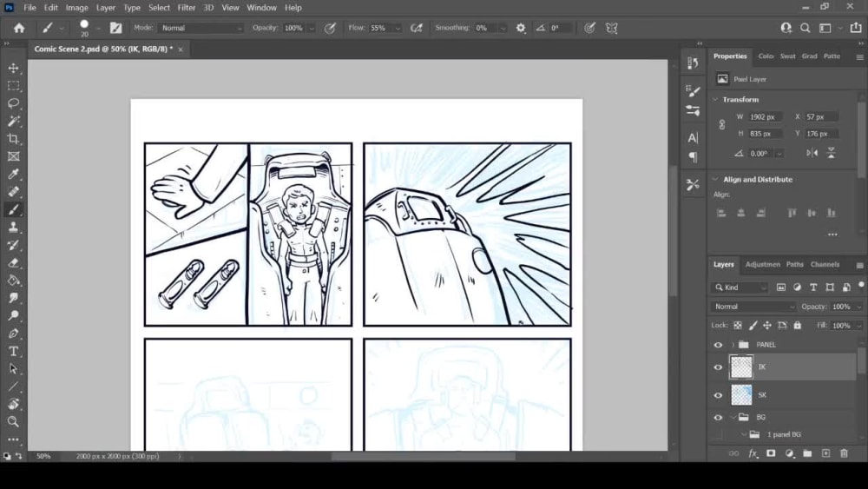Screen dimensions: 868x489
Task: Open brush smoothing options gear
Action: point(521,28)
